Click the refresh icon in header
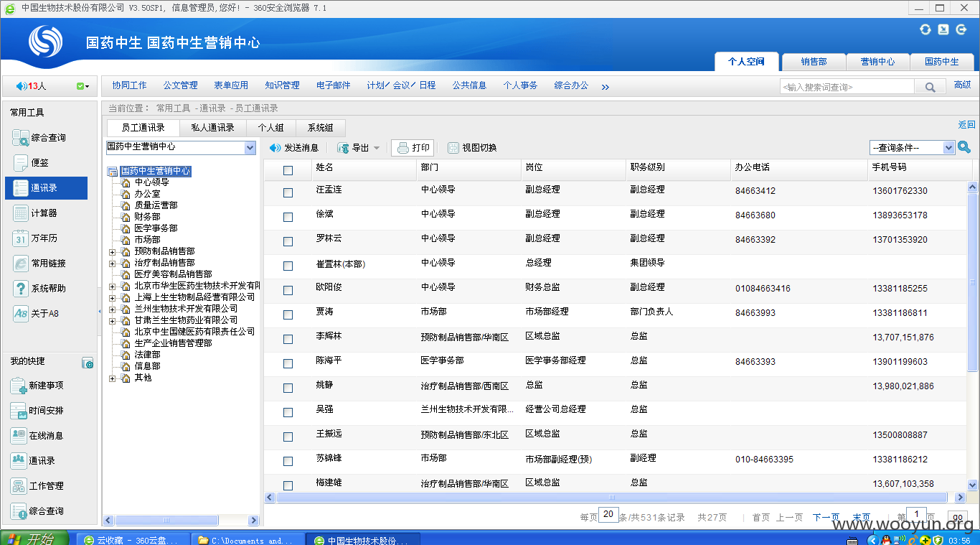The height and width of the screenshot is (545, 980). coord(925,29)
